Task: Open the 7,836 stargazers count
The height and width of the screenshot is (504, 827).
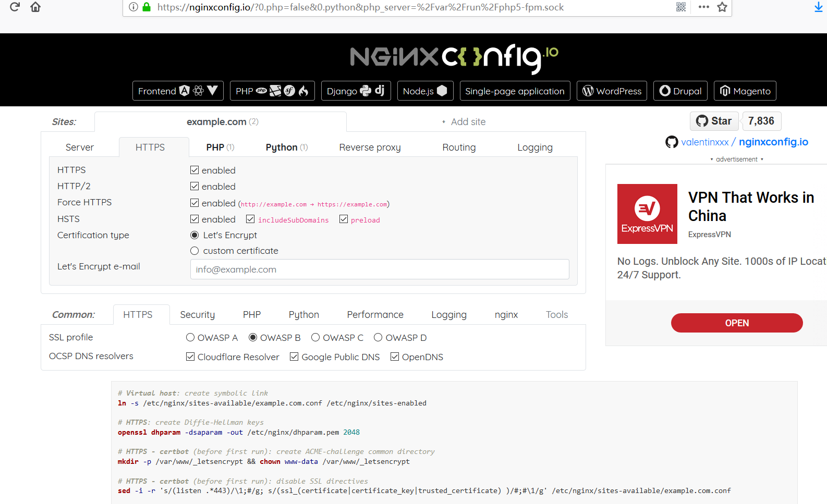Action: (x=761, y=121)
